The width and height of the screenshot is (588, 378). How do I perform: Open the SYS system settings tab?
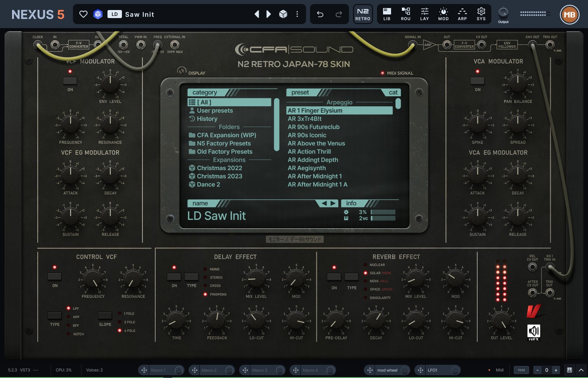(x=481, y=14)
